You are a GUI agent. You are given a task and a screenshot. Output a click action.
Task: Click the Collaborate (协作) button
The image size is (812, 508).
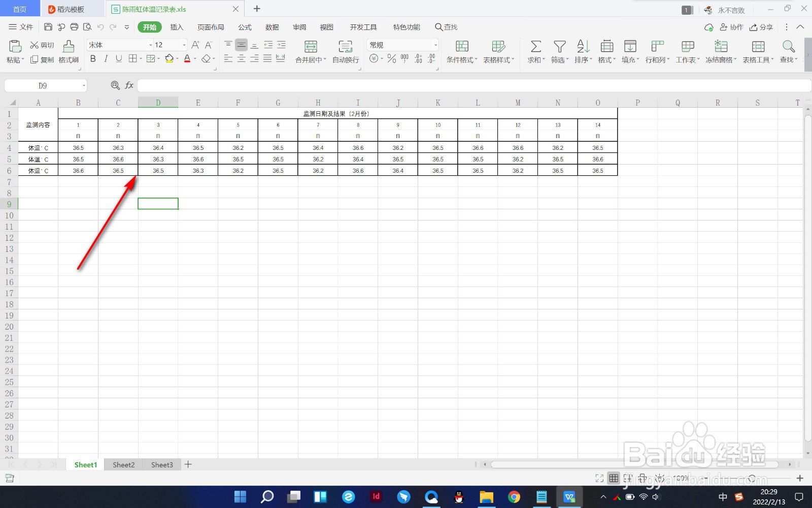pyautogui.click(x=731, y=27)
